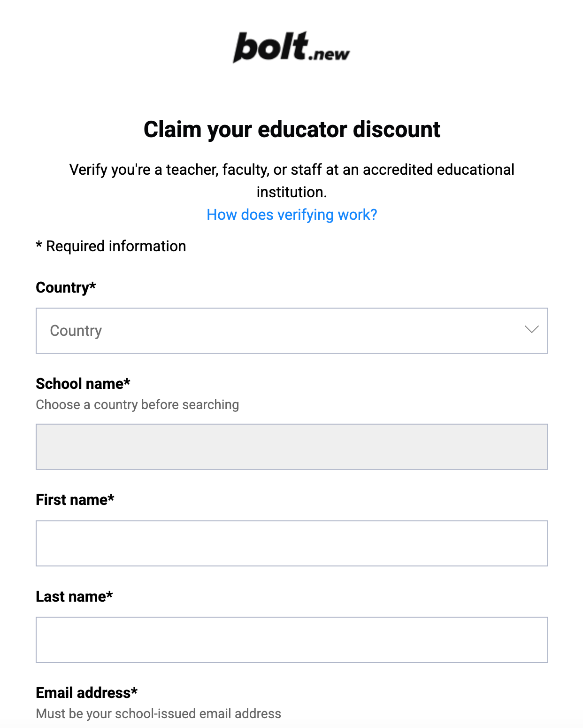This screenshot has height=728, width=583.
Task: Click the greyed-out School name field
Action: [291, 447]
